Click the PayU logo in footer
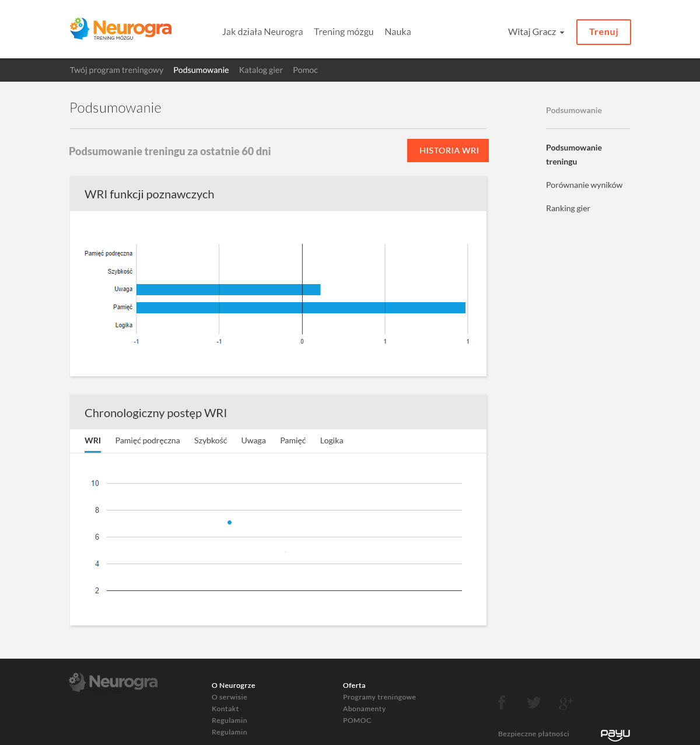Viewport: 700px width, 745px height. pyautogui.click(x=615, y=734)
